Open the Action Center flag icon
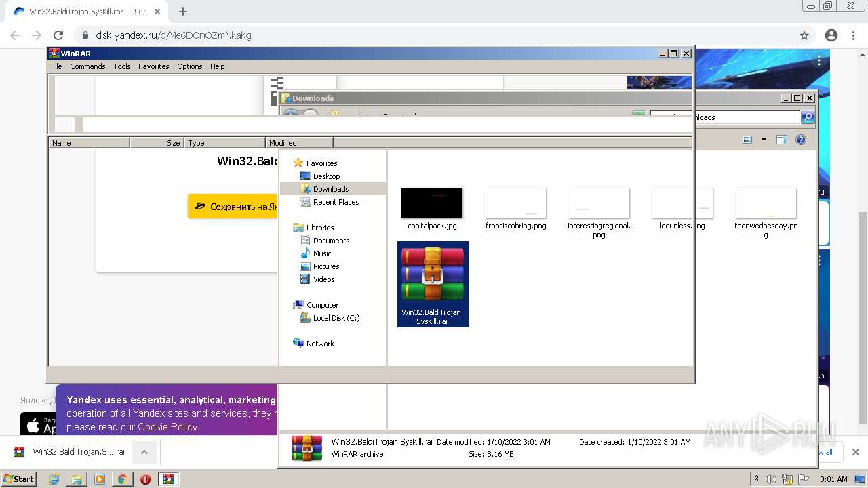Screen dimensions: 868x488 point(804,479)
